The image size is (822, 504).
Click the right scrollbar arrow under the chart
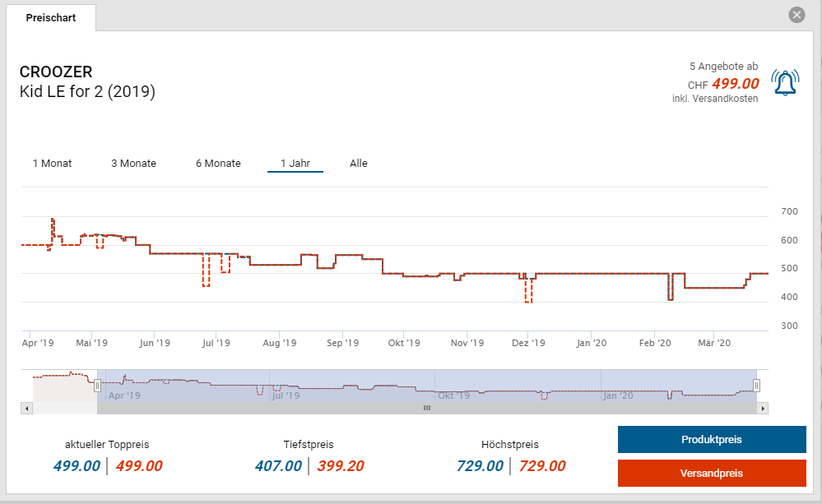point(763,408)
